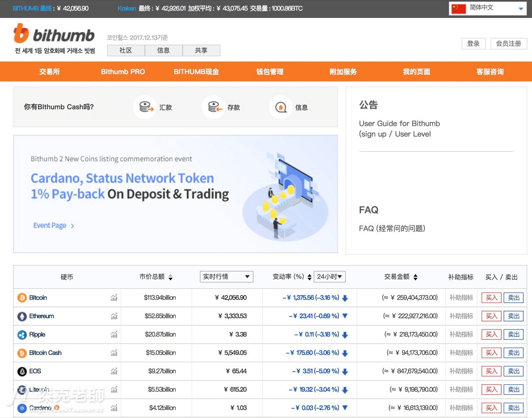532x418 pixels.
Task: Click 买入 for Cardano
Action: 492,408
